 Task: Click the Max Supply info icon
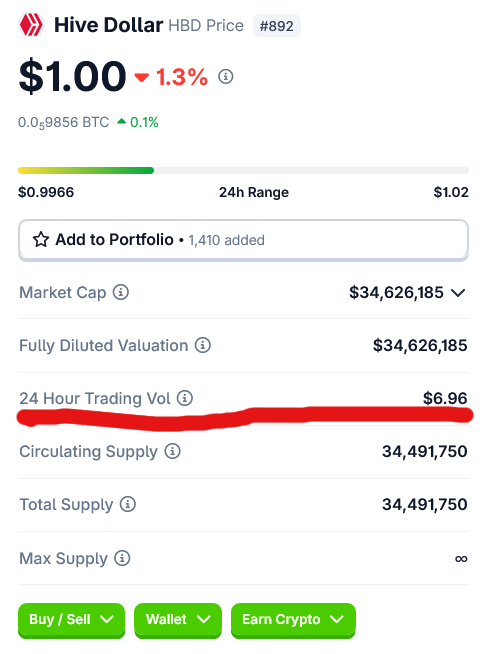[x=122, y=558]
